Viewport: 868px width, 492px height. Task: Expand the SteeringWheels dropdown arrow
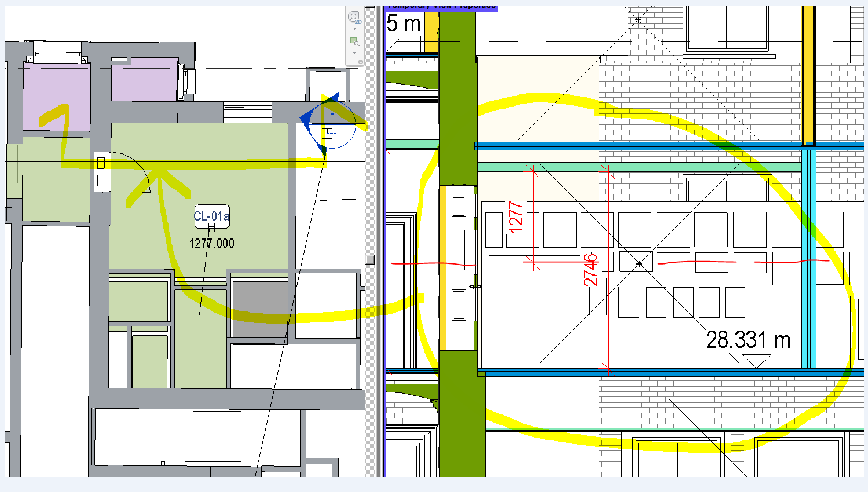coord(354,28)
